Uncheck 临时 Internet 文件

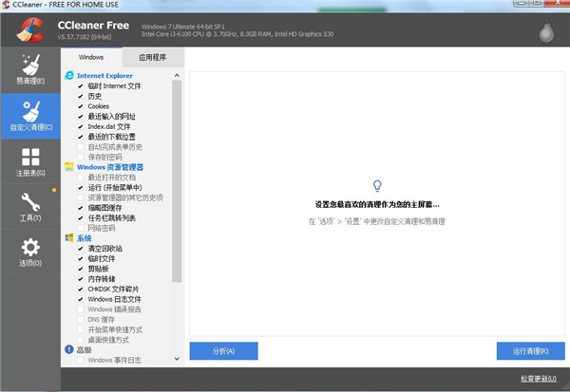coord(81,86)
